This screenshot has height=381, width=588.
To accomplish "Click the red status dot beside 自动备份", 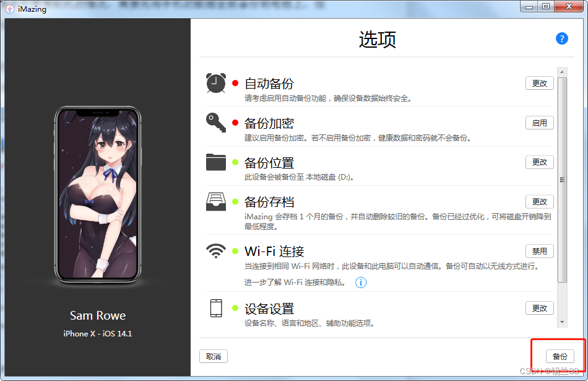I will [x=235, y=83].
